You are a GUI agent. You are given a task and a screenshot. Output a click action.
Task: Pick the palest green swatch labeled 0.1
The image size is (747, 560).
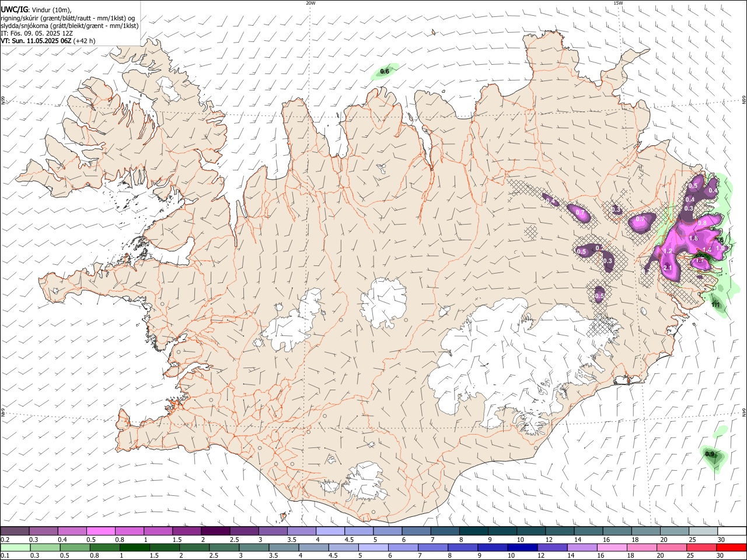tap(15, 547)
